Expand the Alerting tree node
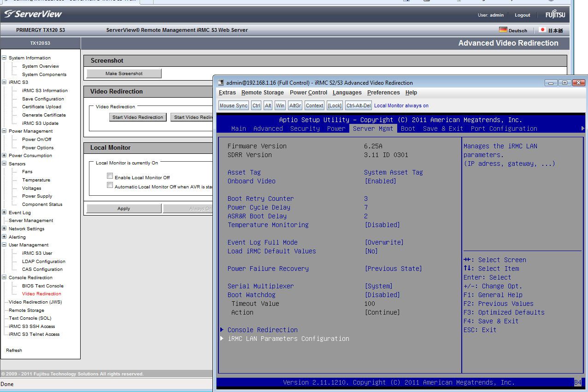 [4, 237]
